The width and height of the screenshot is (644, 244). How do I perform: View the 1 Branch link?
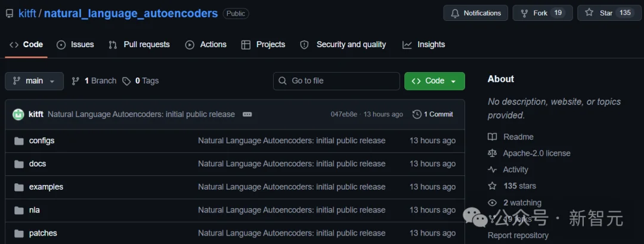[94, 81]
